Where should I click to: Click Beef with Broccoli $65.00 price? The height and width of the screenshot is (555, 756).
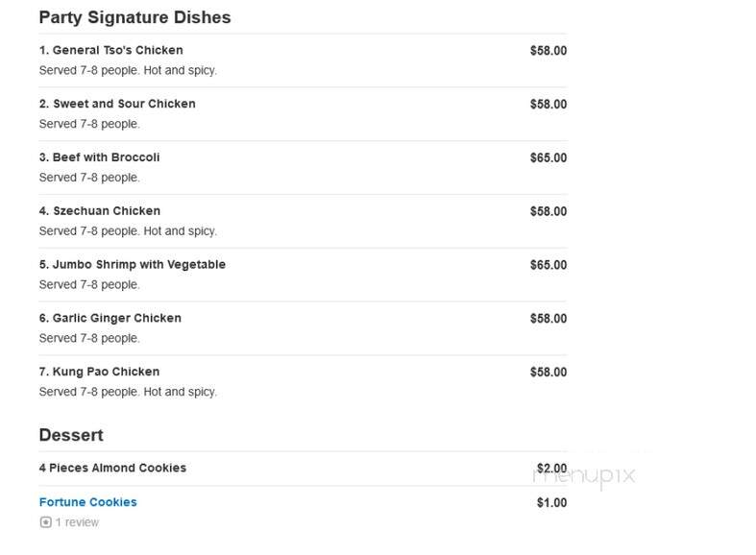click(x=549, y=157)
